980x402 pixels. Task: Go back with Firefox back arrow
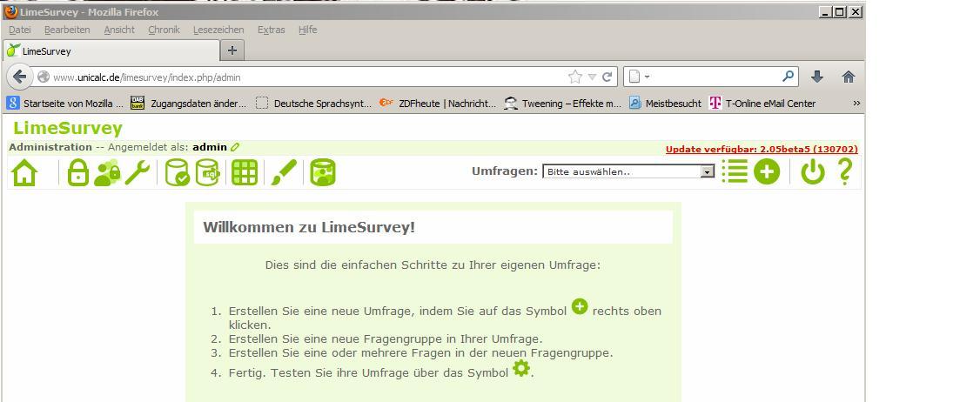coord(20,77)
